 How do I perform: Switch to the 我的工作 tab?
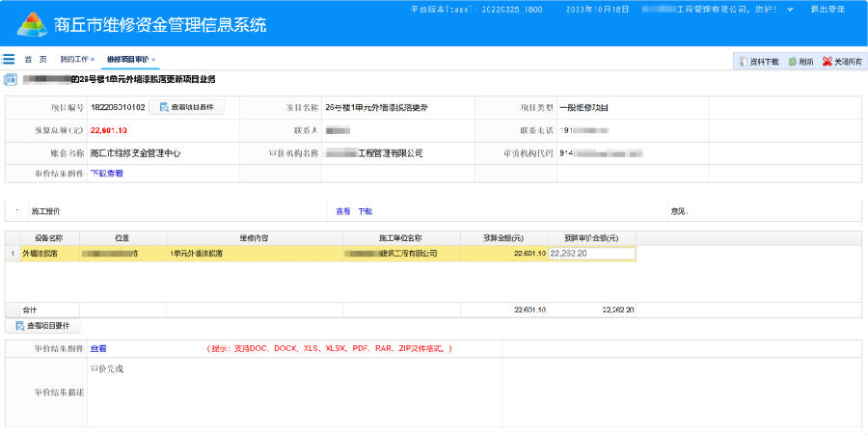coord(74,60)
